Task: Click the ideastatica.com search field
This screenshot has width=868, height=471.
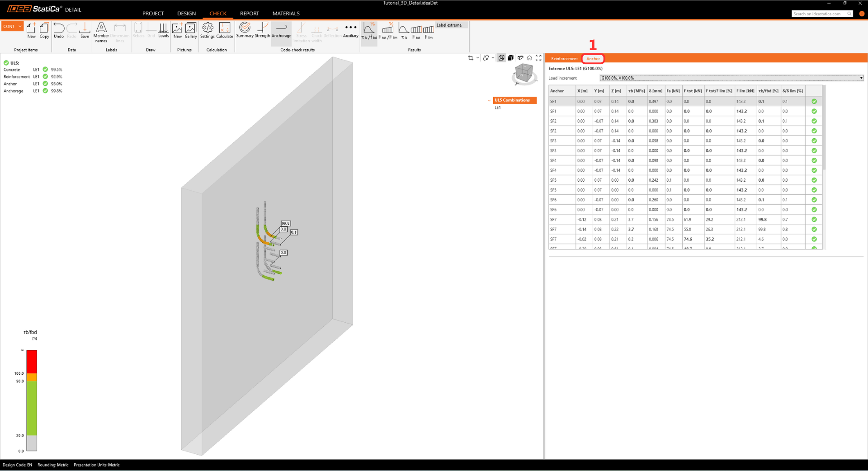Action: tap(819, 14)
